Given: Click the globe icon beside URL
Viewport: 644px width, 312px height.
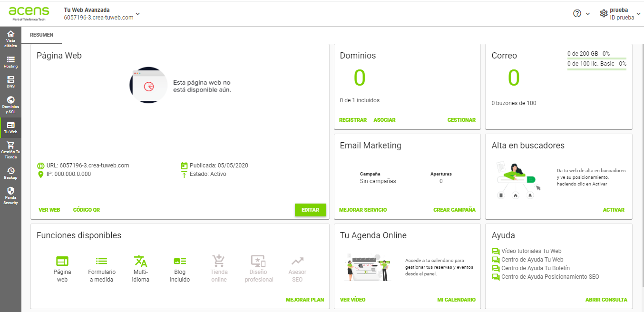Looking at the screenshot, I should pyautogui.click(x=41, y=166).
